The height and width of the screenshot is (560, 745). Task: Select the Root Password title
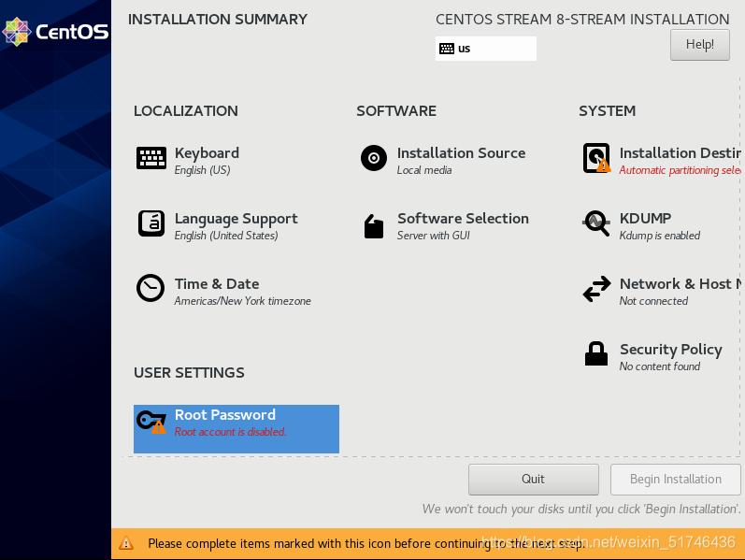pos(225,414)
